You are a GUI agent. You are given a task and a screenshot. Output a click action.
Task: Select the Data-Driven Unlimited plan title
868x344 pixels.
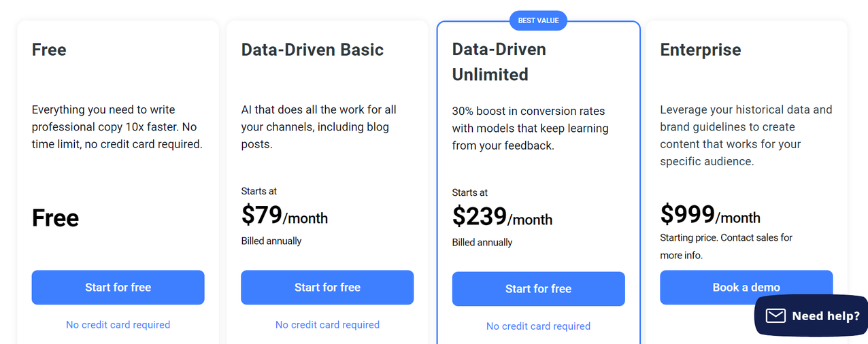(x=499, y=62)
